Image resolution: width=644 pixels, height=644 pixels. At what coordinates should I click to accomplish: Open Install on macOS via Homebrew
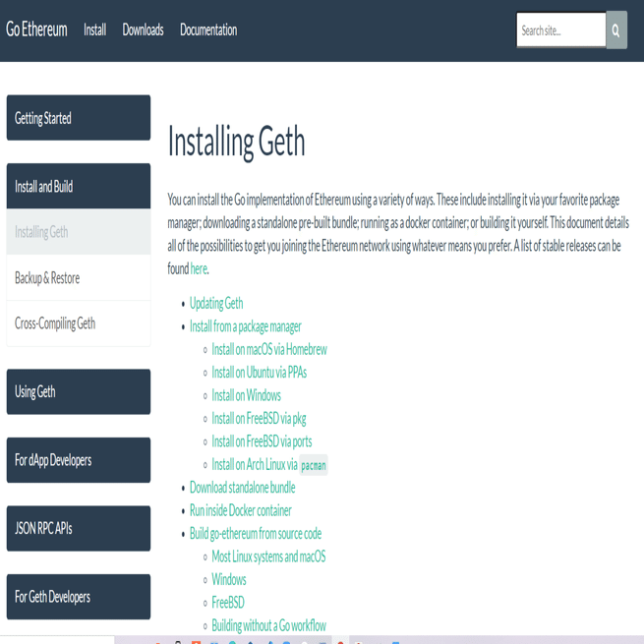(x=269, y=349)
